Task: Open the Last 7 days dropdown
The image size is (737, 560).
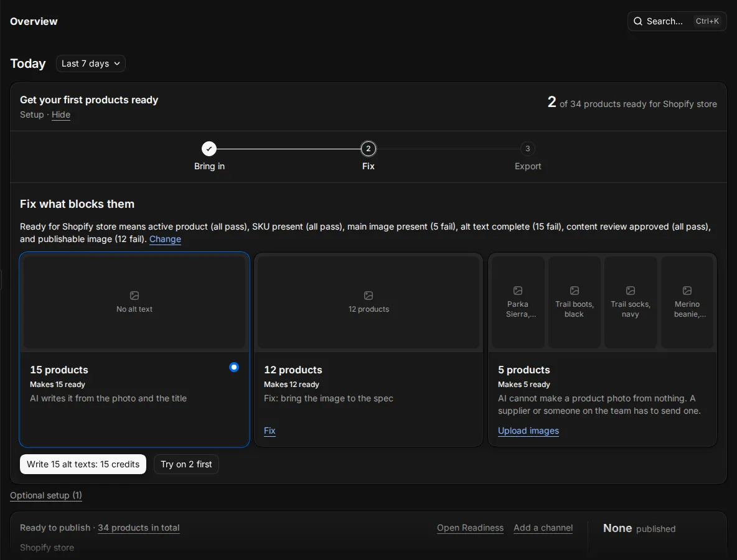Action: pyautogui.click(x=91, y=63)
